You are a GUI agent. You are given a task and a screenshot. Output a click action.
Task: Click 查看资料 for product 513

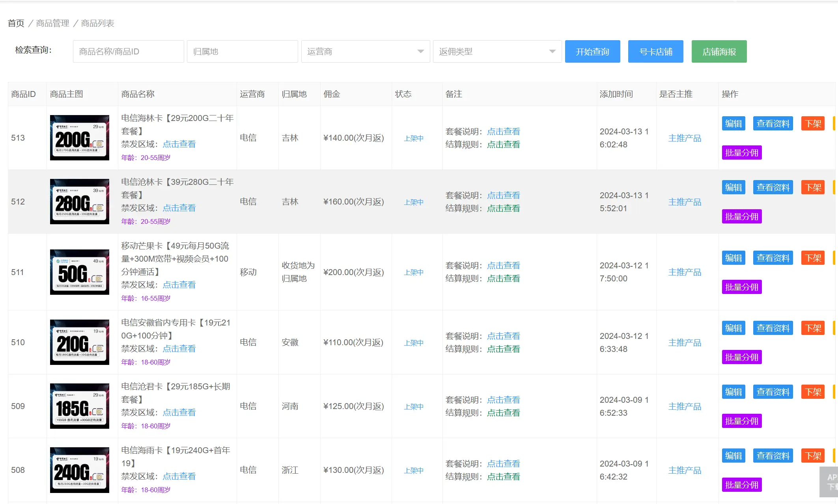(x=773, y=123)
